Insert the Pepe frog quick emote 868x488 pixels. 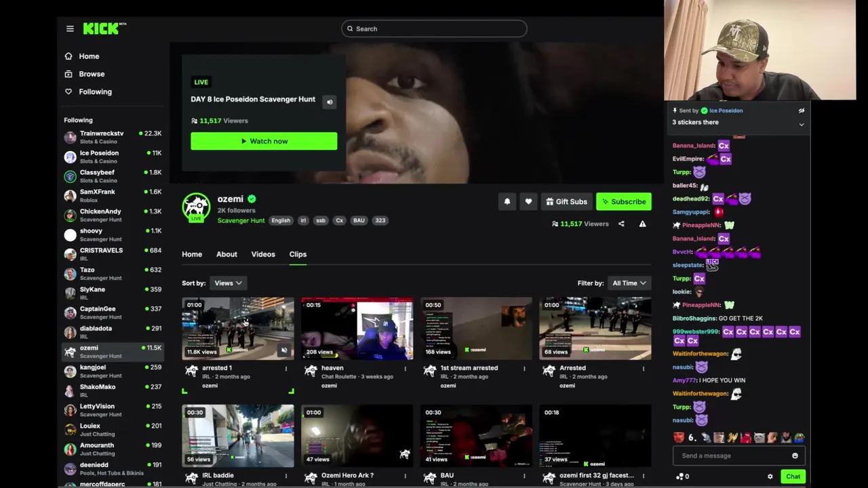tap(799, 438)
